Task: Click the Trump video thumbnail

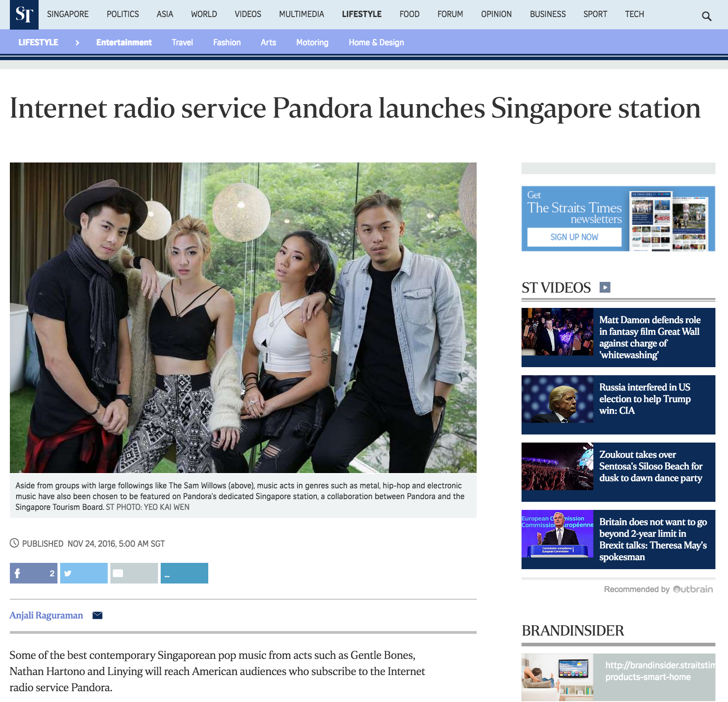Action: click(x=557, y=399)
